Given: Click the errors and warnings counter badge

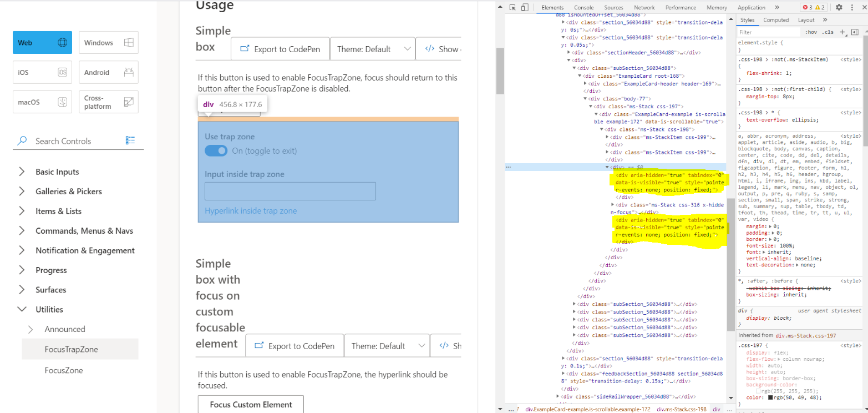Looking at the screenshot, I should pos(814,7).
